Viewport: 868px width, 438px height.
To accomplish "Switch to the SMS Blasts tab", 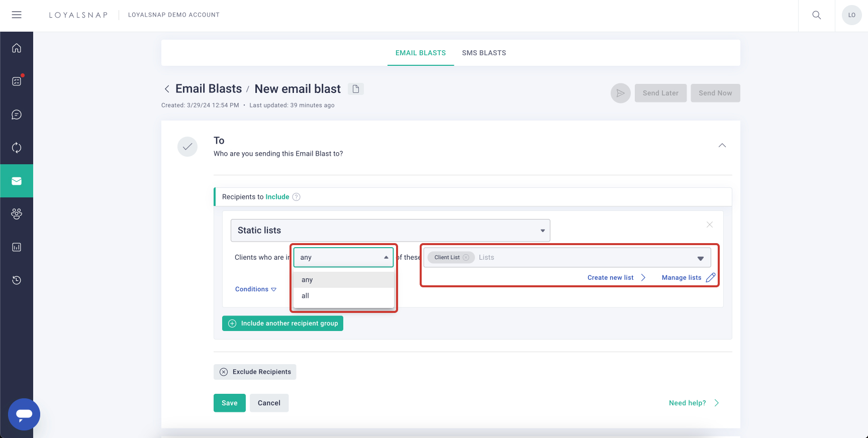I will 484,53.
